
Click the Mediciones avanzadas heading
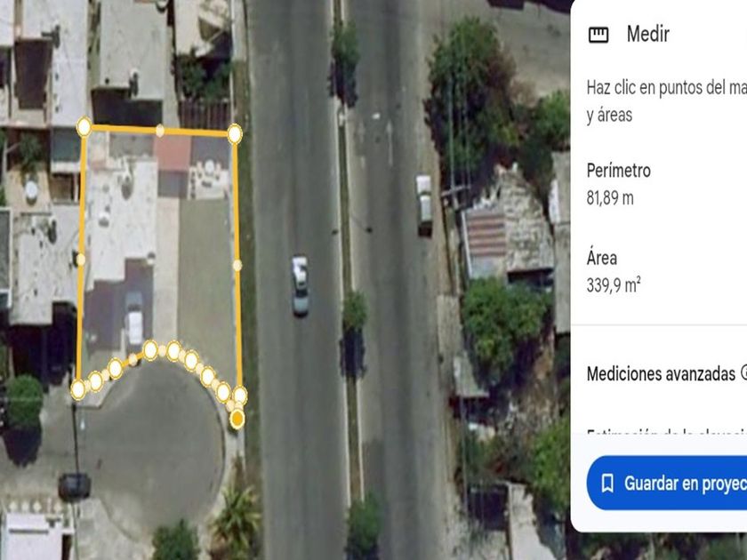[x=661, y=374]
